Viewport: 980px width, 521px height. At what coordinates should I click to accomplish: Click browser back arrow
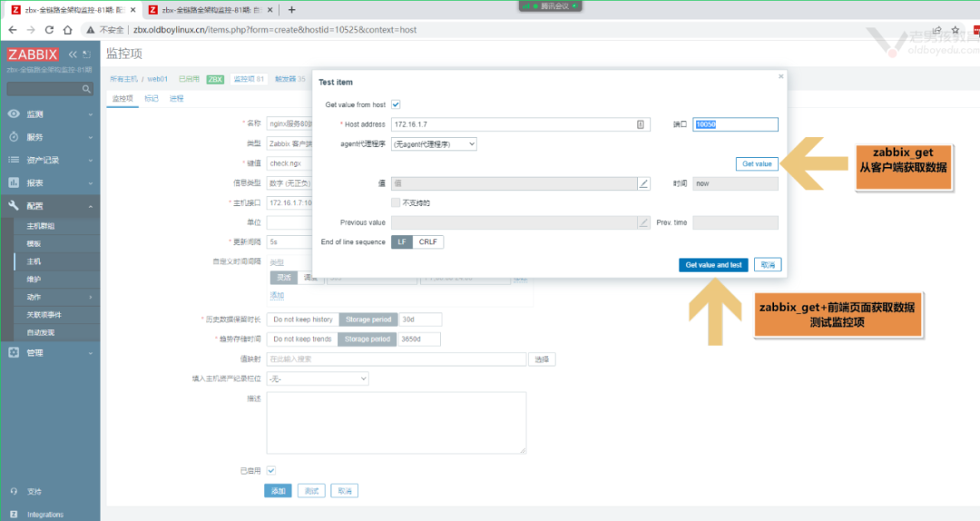click(13, 29)
